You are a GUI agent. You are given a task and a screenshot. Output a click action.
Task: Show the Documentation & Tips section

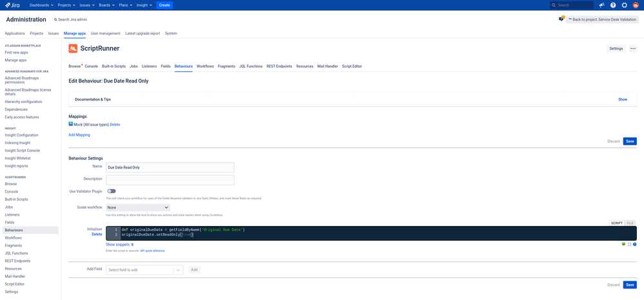[x=623, y=99]
